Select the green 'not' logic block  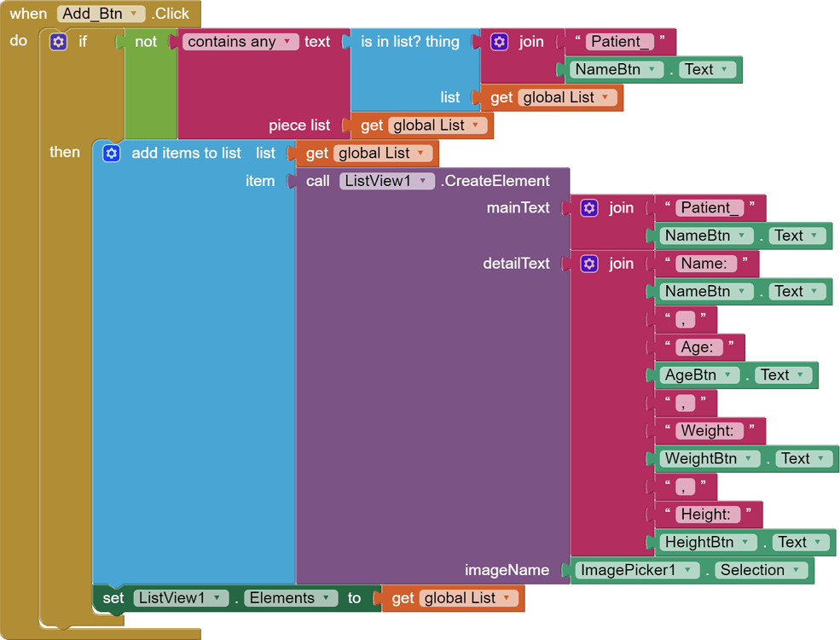point(146,42)
